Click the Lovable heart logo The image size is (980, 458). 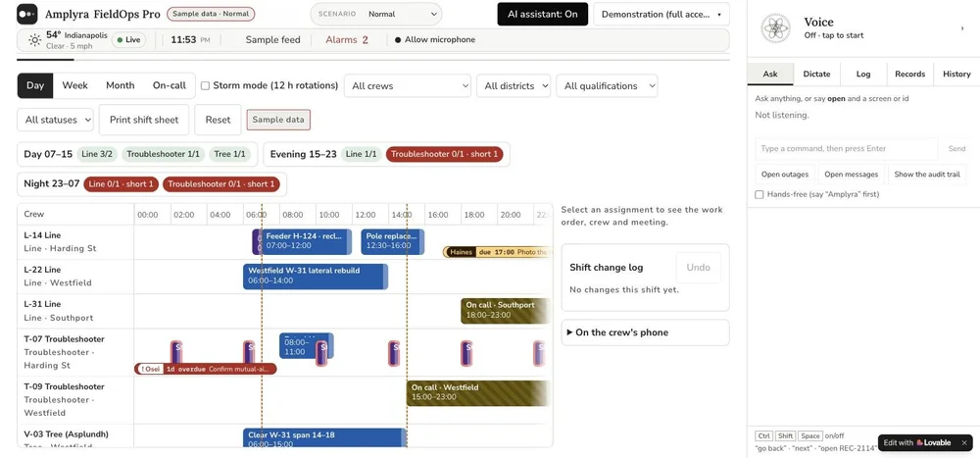point(920,442)
